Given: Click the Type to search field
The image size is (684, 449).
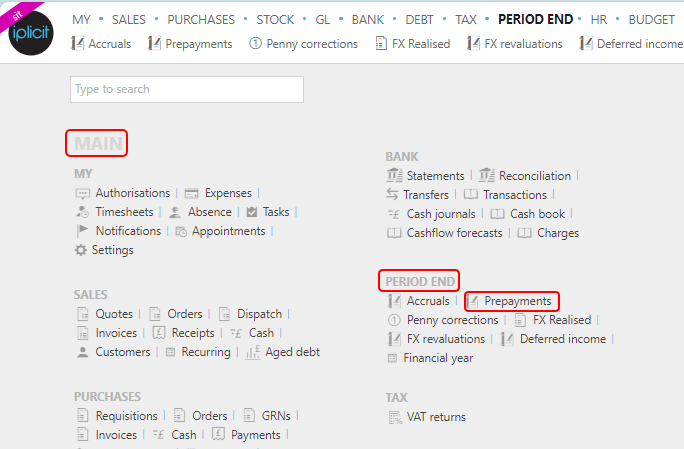Looking at the screenshot, I should tap(186, 89).
